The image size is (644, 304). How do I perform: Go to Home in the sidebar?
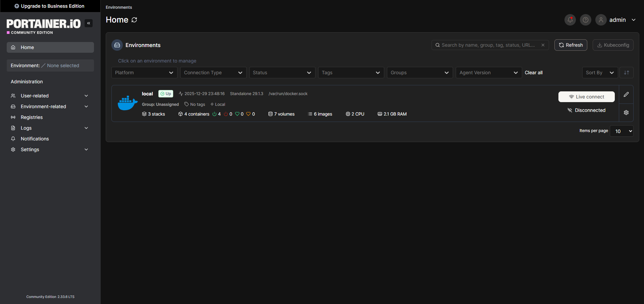pyautogui.click(x=50, y=47)
